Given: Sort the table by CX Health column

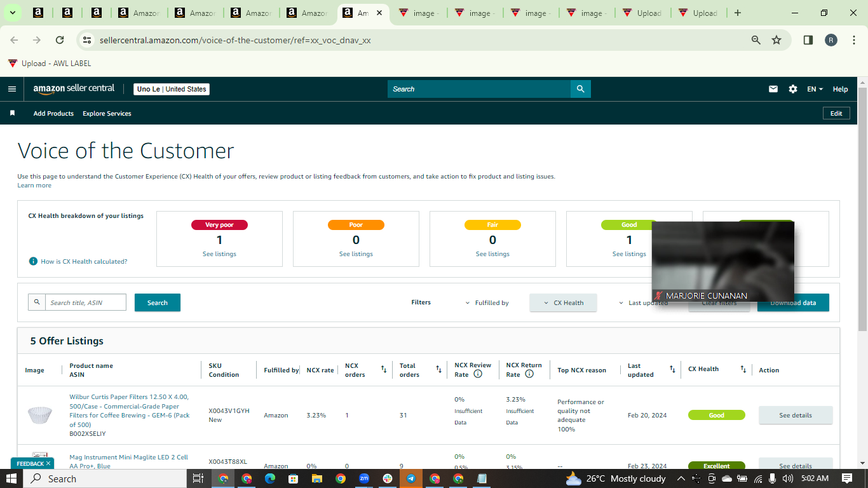Looking at the screenshot, I should click(743, 369).
